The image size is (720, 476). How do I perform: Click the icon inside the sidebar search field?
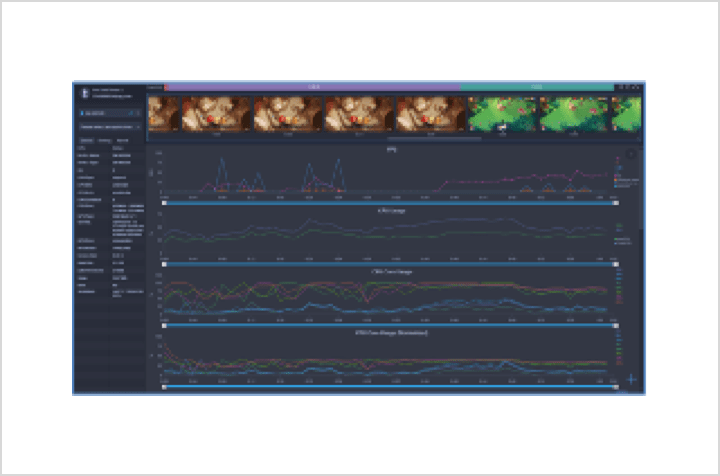point(83,114)
